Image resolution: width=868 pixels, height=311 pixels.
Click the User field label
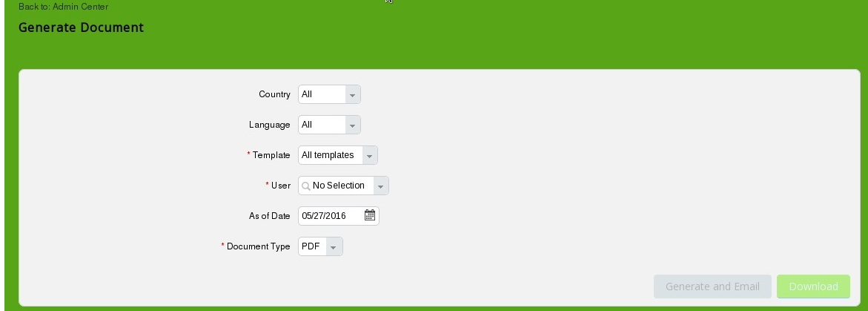[279, 186]
